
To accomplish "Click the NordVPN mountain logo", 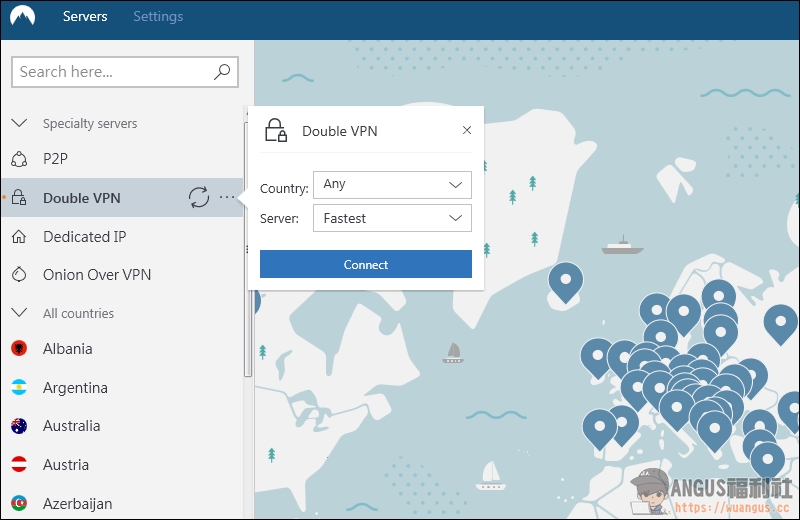I will point(22,15).
